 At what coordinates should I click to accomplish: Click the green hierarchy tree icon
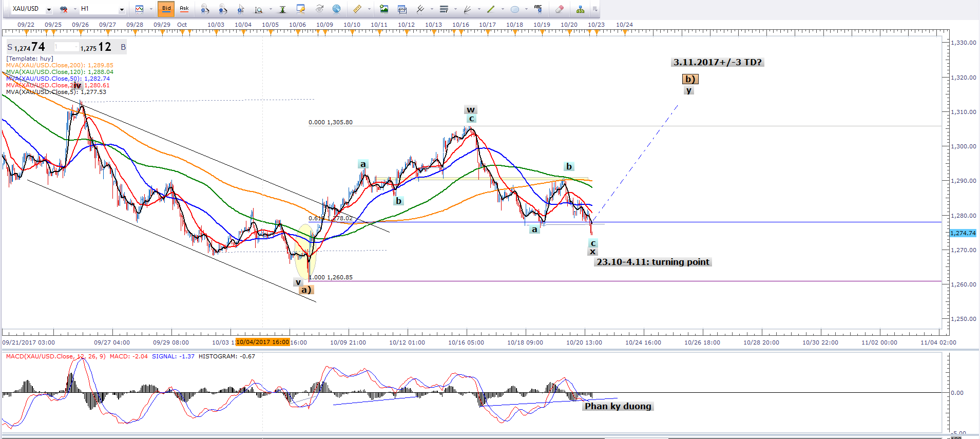point(580,9)
